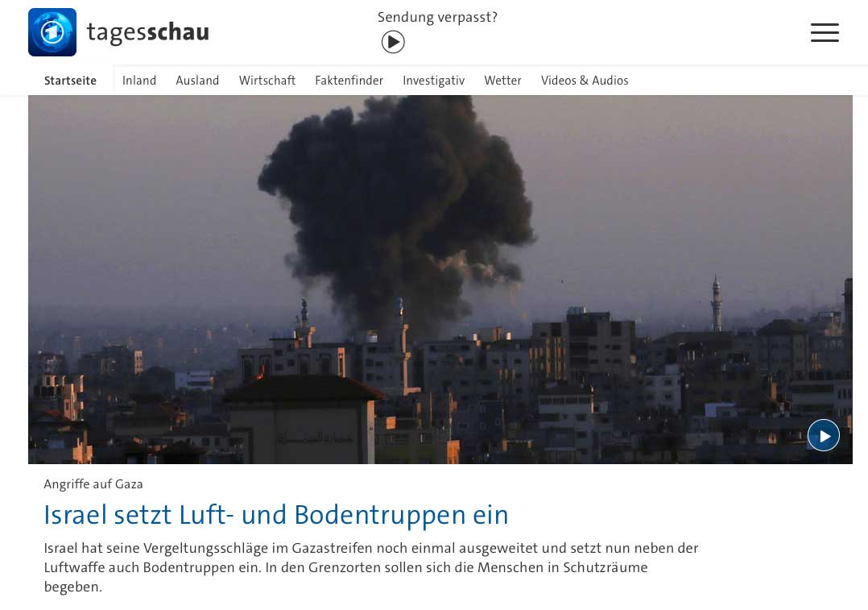Open the Wetter section
This screenshot has height=610, width=868.
point(502,81)
